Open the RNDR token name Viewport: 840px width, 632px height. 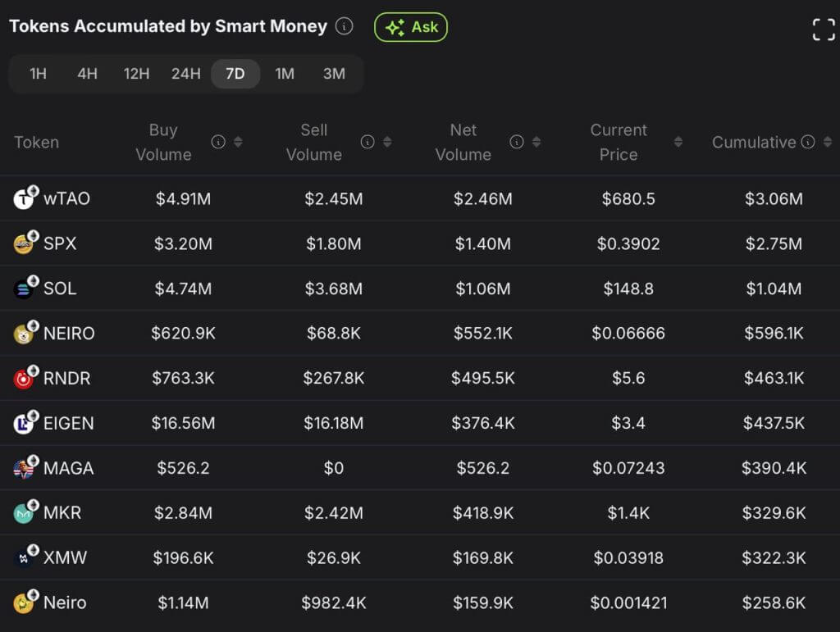(x=66, y=379)
